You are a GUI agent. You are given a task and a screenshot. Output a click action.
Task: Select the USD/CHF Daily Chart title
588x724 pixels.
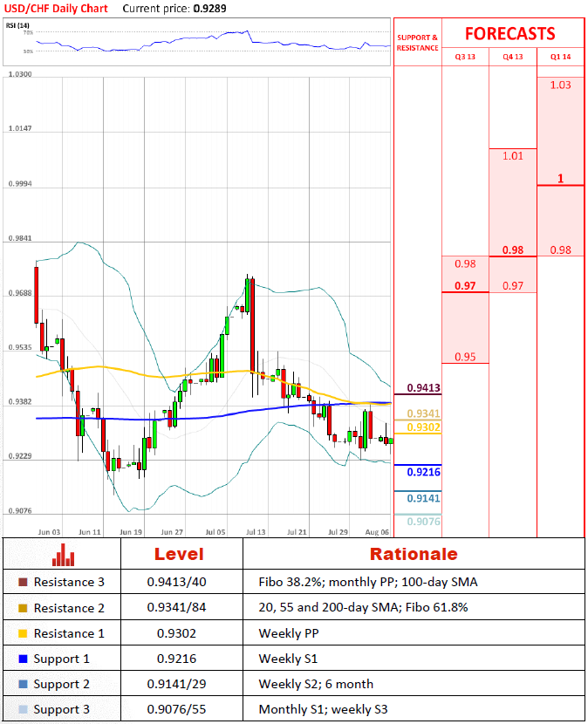click(x=56, y=9)
